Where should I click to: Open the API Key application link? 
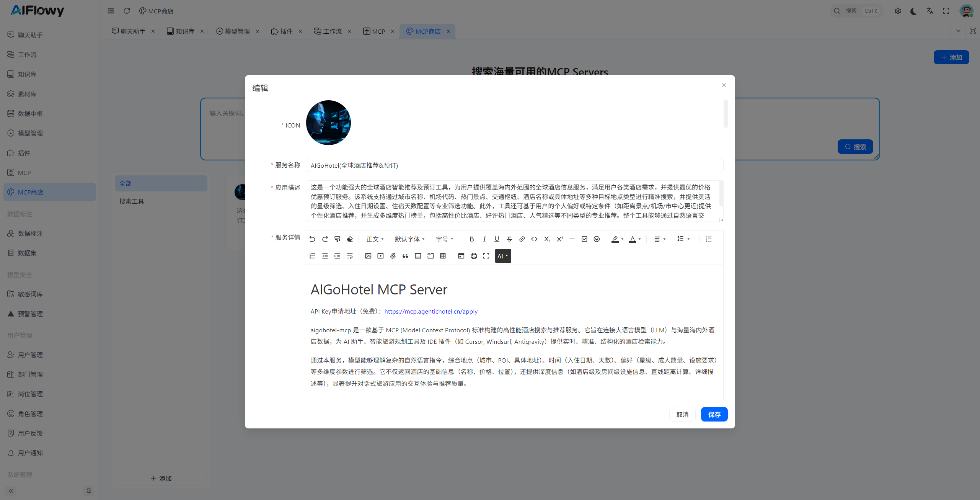430,311
